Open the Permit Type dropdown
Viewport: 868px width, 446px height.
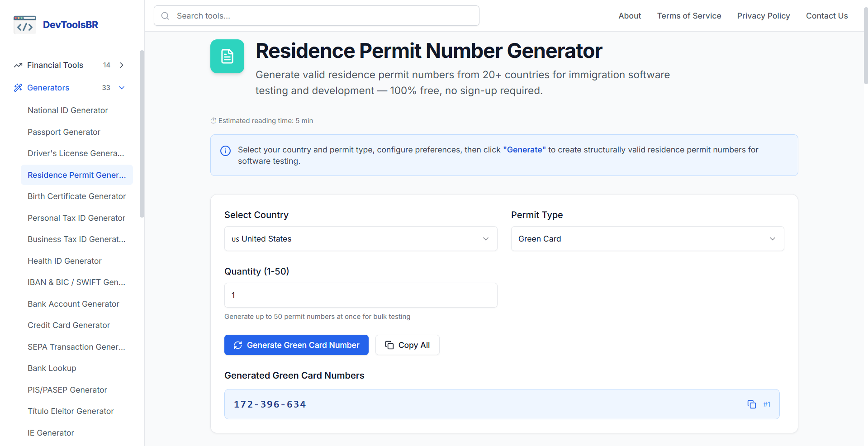click(647, 239)
